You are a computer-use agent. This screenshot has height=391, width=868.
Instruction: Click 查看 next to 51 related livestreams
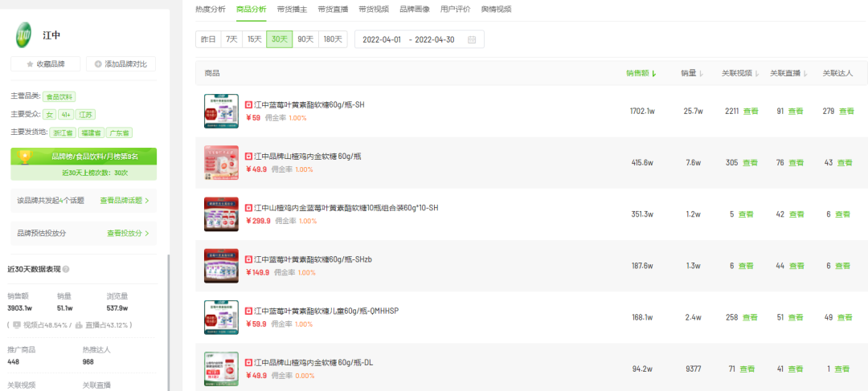coord(796,317)
